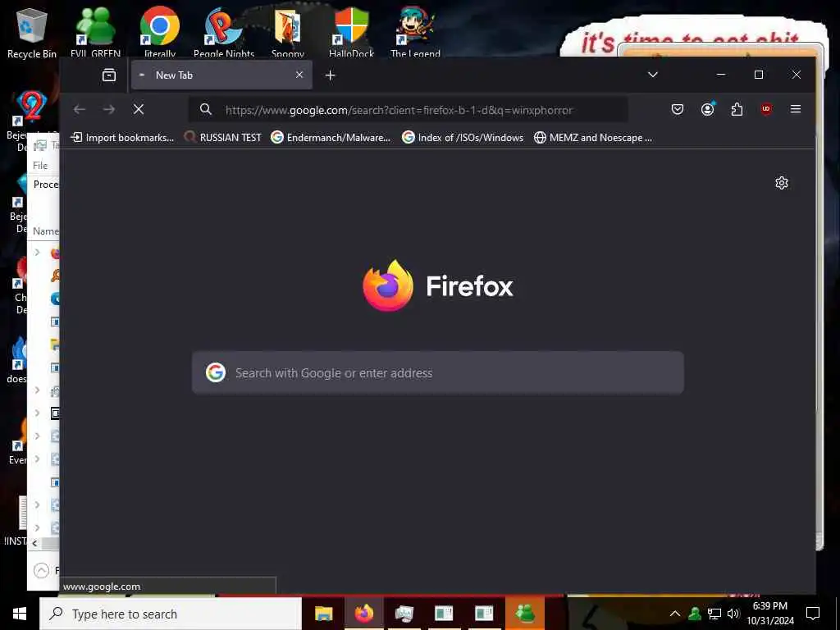
Task: Show hidden system tray icons chevron
Action: (x=675, y=614)
